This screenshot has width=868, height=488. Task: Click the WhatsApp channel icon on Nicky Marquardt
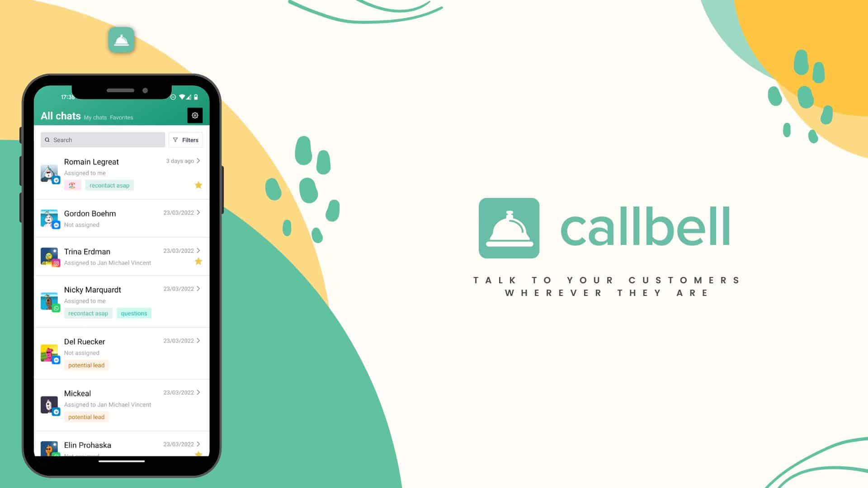pos(56,306)
